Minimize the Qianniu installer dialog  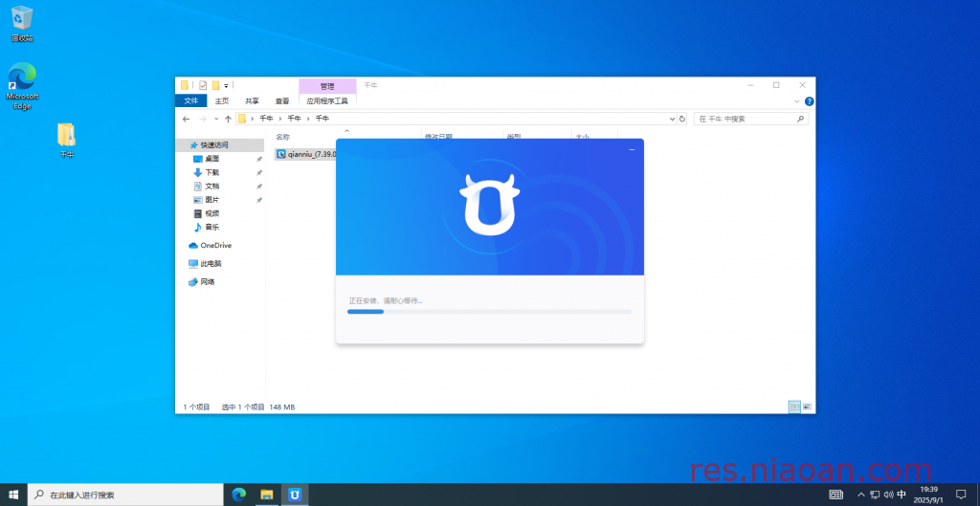[x=632, y=149]
